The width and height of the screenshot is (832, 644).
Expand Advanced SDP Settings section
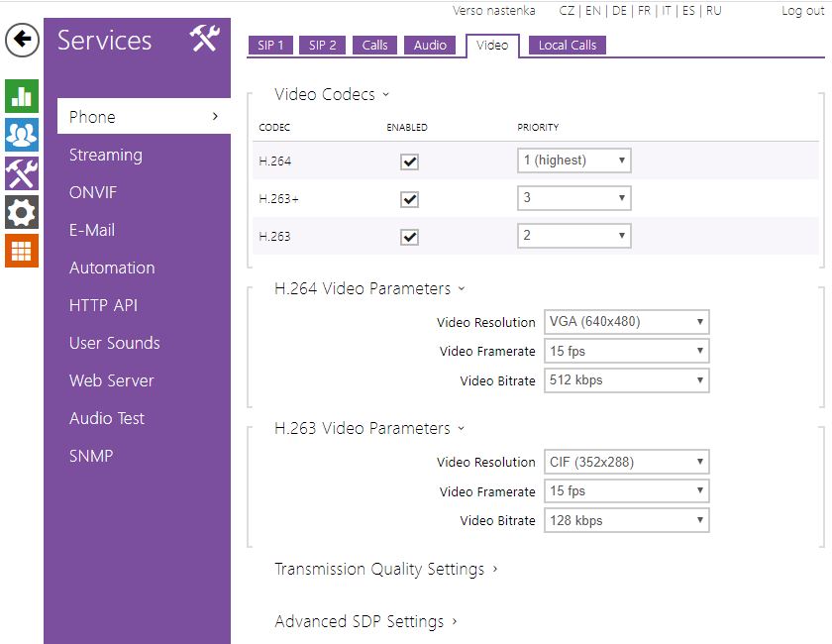click(x=365, y=621)
